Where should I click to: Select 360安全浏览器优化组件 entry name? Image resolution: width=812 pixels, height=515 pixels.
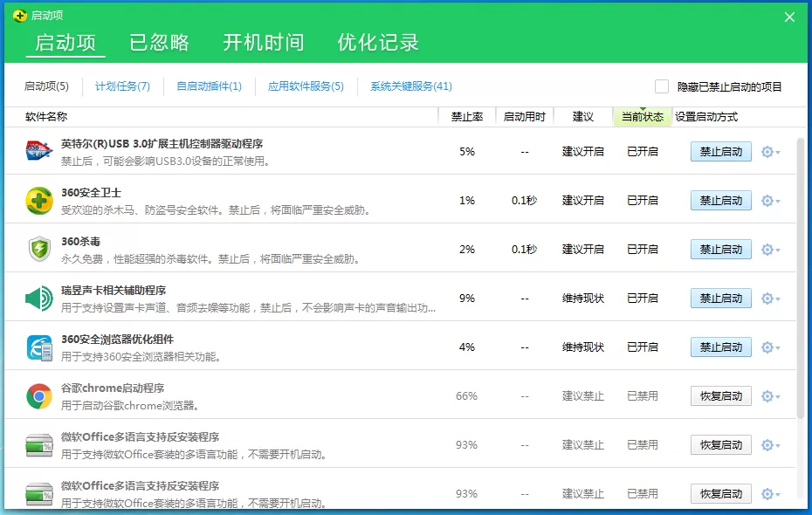coord(117,339)
